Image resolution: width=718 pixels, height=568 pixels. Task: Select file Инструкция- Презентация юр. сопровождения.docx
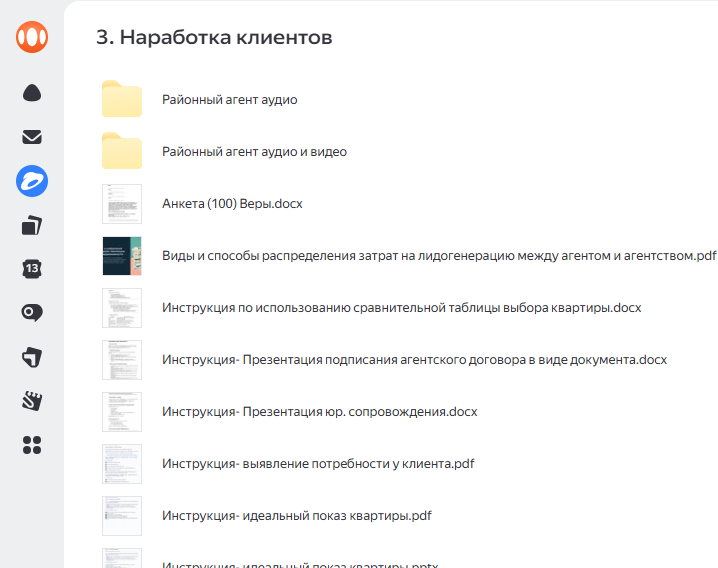pos(320,412)
